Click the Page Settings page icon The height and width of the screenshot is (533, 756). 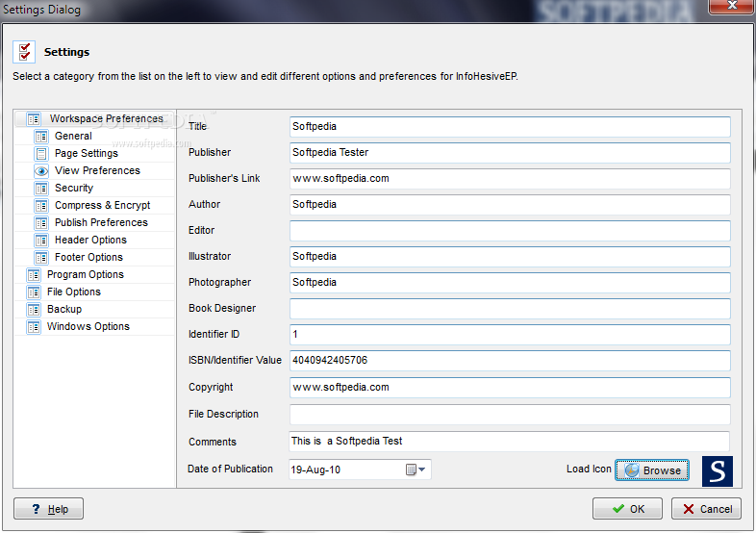pos(41,154)
